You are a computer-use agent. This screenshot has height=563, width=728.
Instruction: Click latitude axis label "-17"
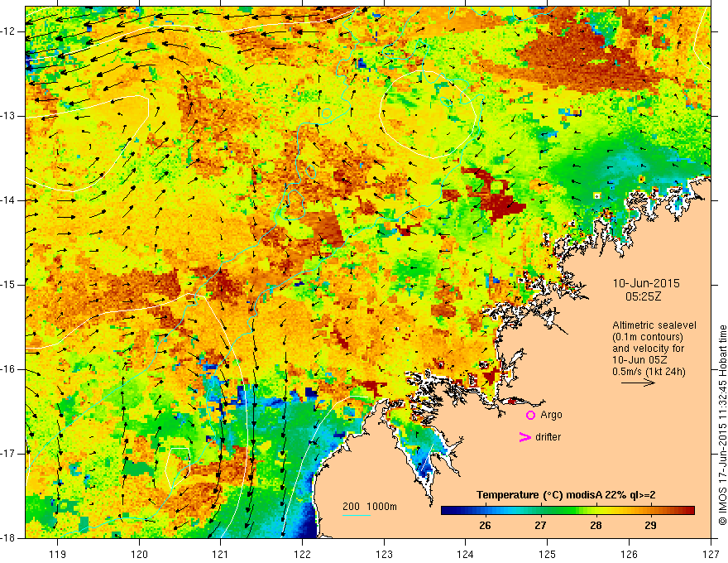[8, 454]
